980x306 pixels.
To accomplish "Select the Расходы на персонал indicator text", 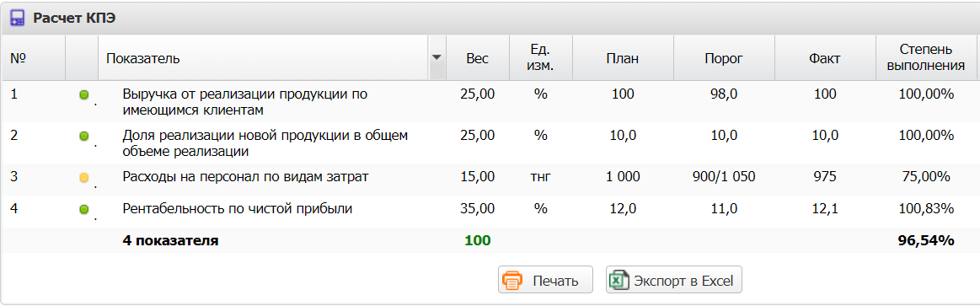I will click(245, 177).
